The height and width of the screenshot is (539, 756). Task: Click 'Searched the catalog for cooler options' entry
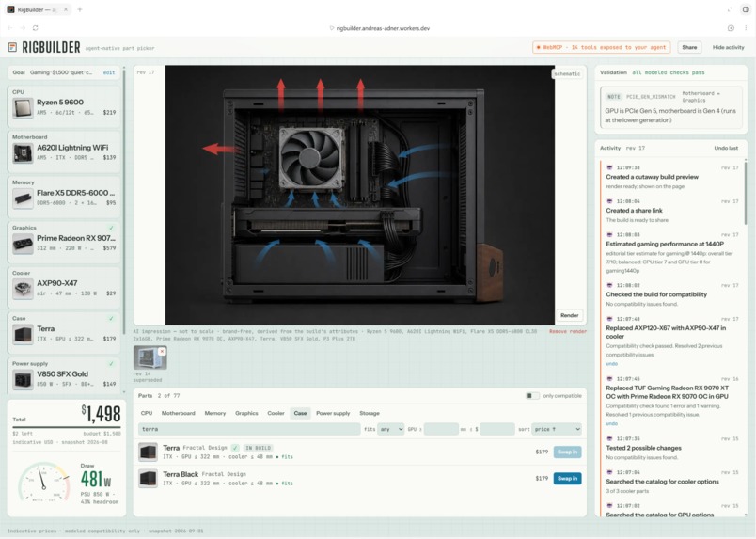(x=662, y=482)
